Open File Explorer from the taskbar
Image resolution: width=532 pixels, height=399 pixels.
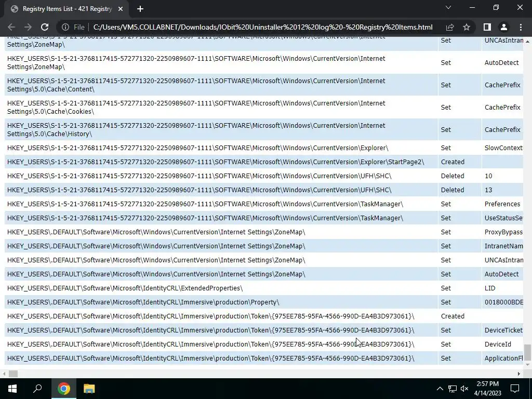click(x=89, y=389)
